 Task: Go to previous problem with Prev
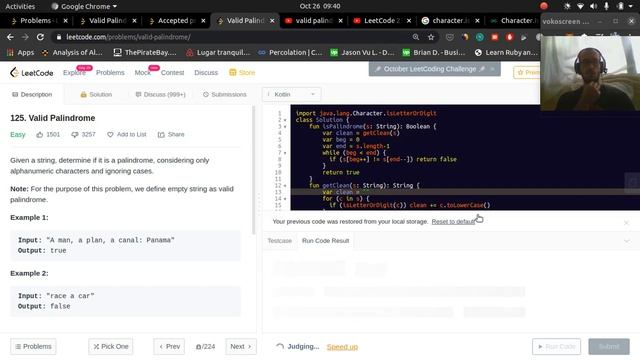[169, 347]
